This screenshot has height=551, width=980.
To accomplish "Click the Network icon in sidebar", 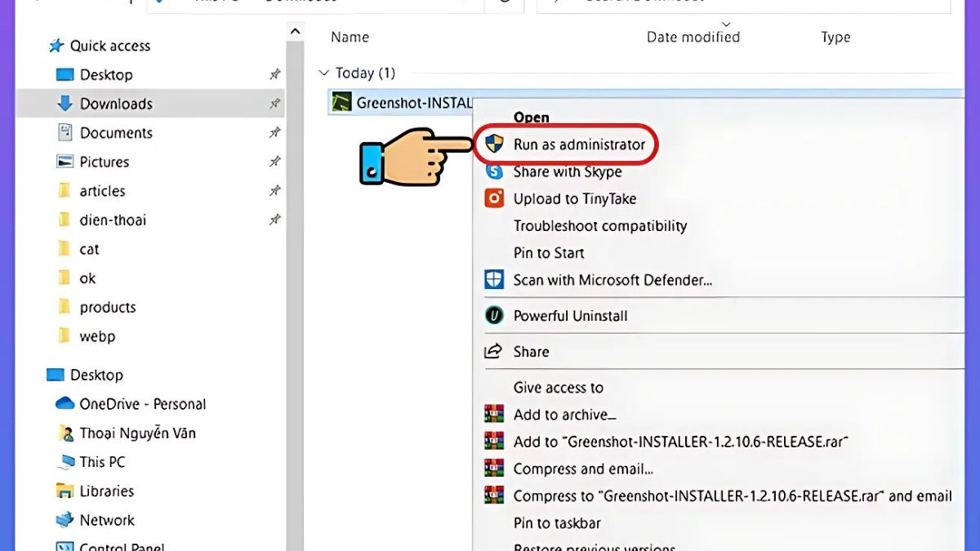I will pyautogui.click(x=65, y=520).
